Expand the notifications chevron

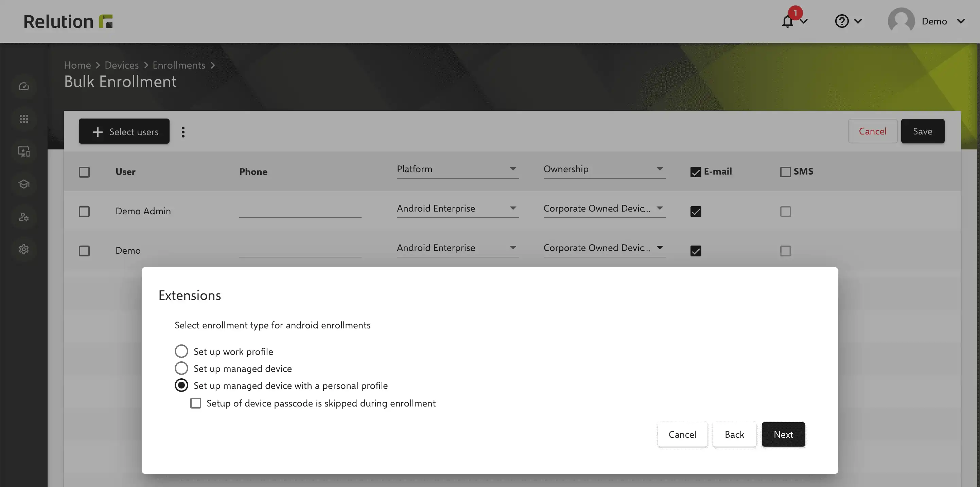(x=804, y=21)
